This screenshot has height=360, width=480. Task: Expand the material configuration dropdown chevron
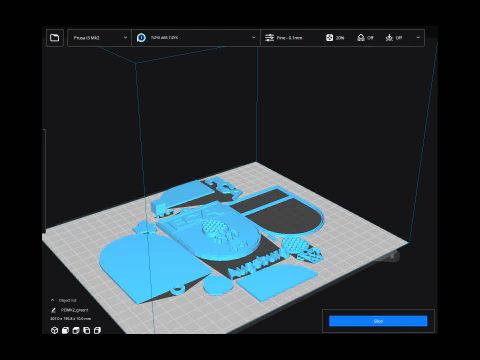point(253,38)
